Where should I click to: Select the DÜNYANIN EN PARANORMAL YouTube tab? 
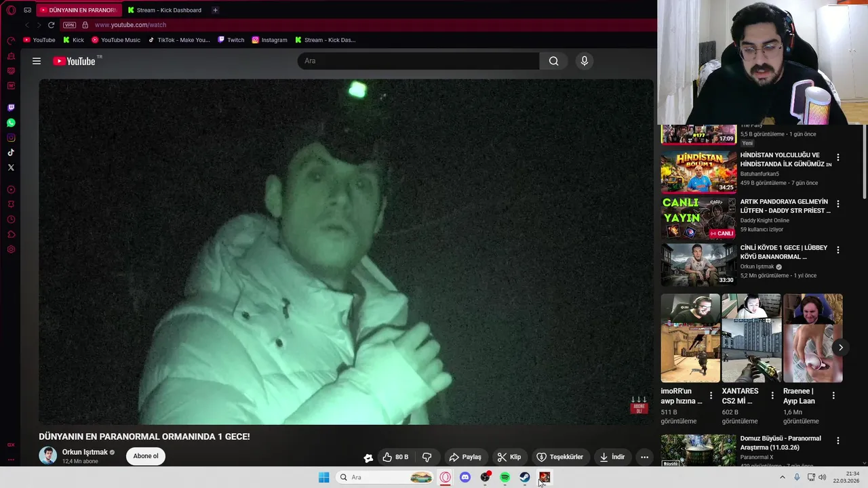pyautogui.click(x=79, y=10)
